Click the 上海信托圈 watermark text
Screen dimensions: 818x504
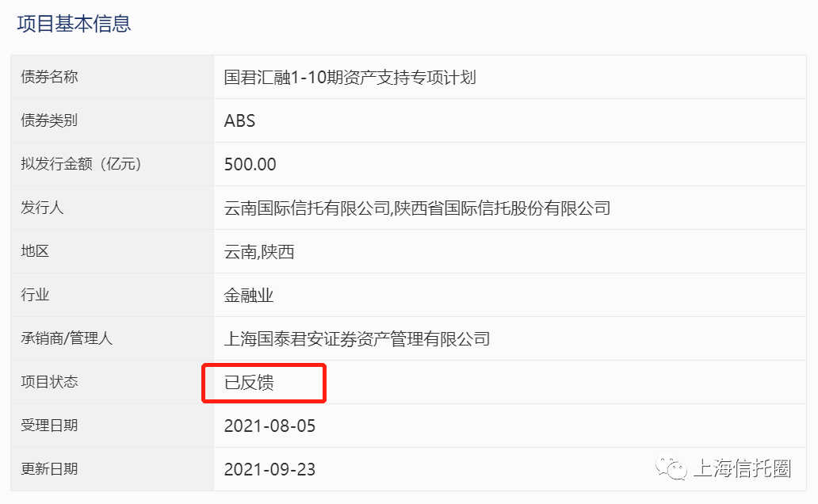coord(742,468)
